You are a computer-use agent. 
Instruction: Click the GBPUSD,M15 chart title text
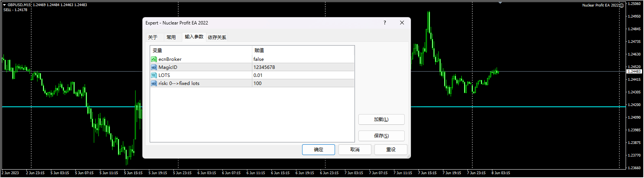click(x=19, y=5)
